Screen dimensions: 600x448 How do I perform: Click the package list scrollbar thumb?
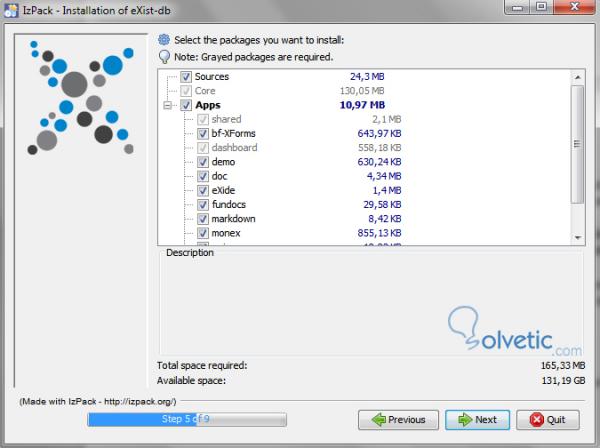point(577,144)
